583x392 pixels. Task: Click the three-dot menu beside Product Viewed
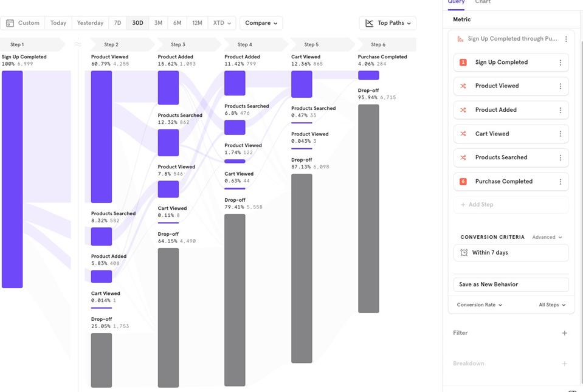tap(560, 86)
